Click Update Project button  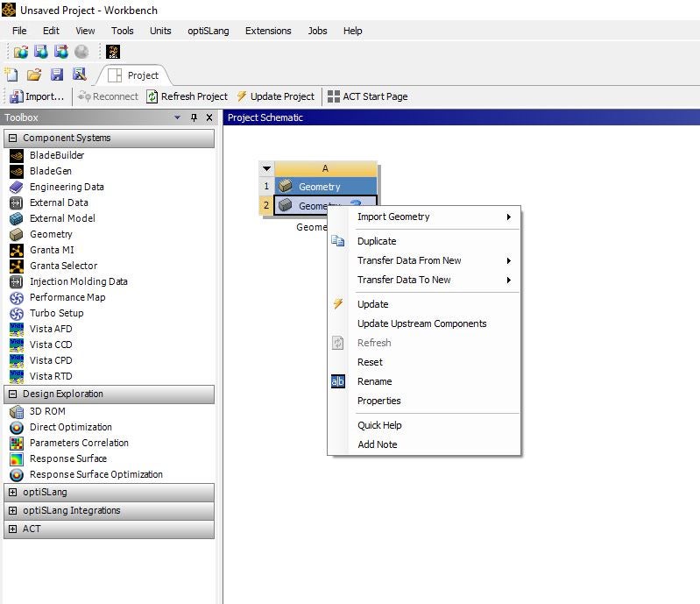[x=276, y=96]
